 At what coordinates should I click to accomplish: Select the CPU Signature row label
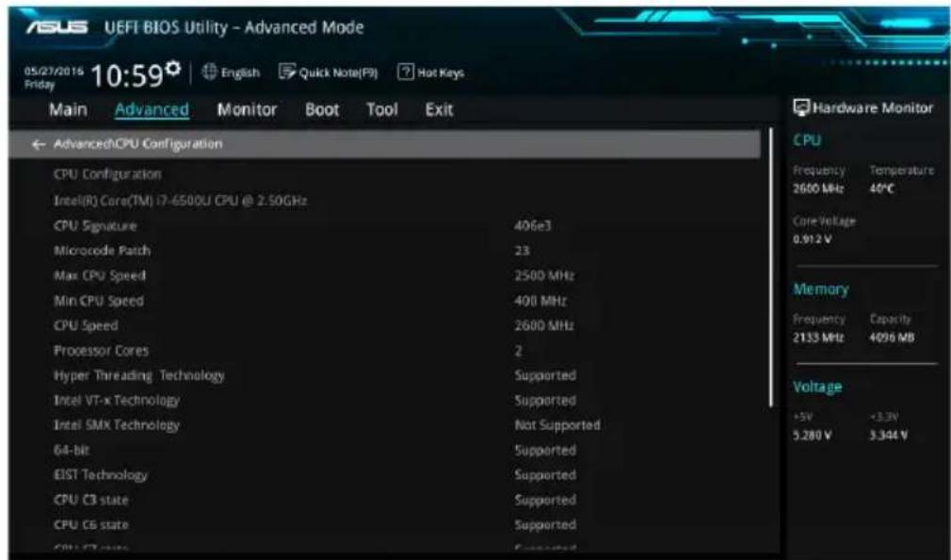(95, 226)
